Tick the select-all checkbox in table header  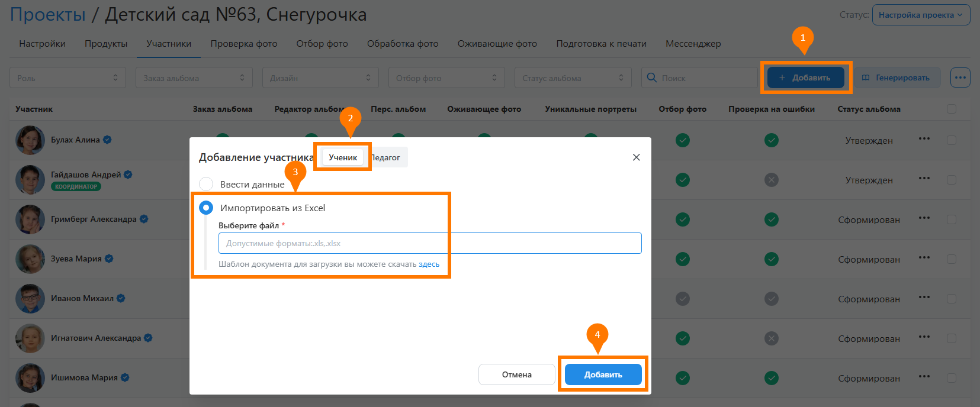tap(951, 109)
